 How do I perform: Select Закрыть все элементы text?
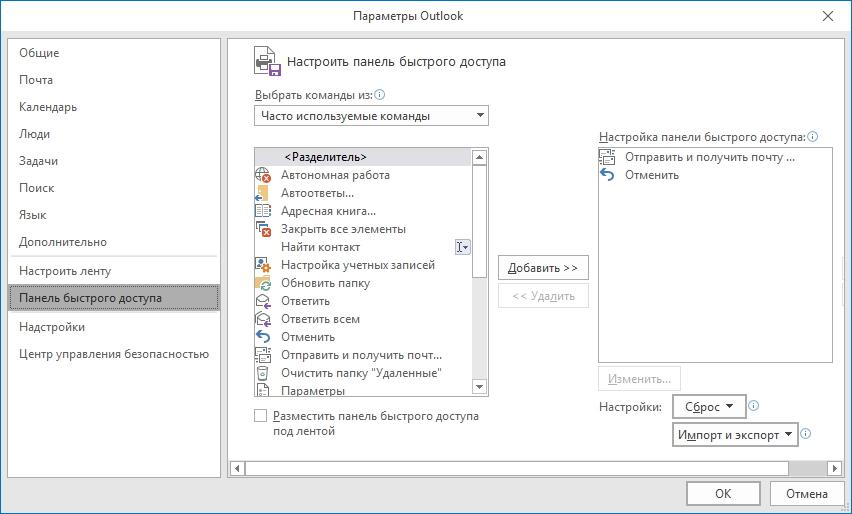pos(343,229)
